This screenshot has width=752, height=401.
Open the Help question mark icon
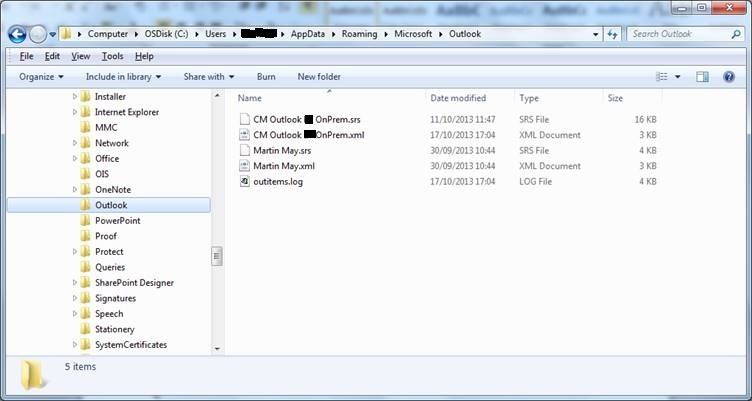tap(728, 77)
